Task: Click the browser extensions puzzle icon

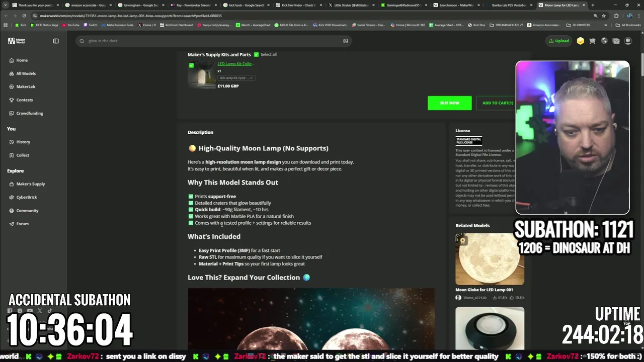Action: [x=616, y=16]
